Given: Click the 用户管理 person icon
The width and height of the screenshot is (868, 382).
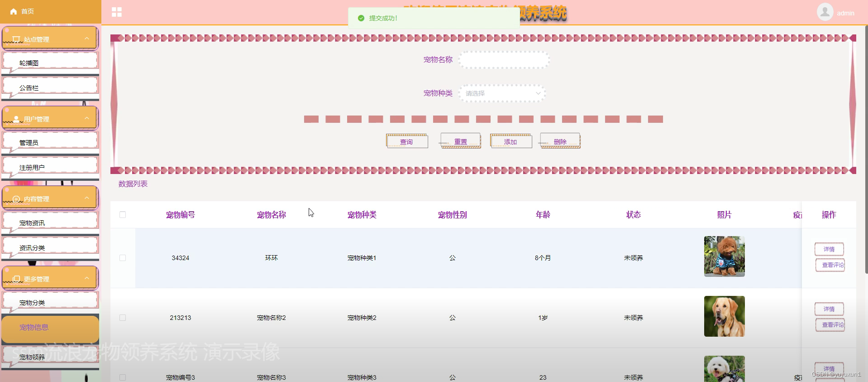Looking at the screenshot, I should (x=16, y=119).
